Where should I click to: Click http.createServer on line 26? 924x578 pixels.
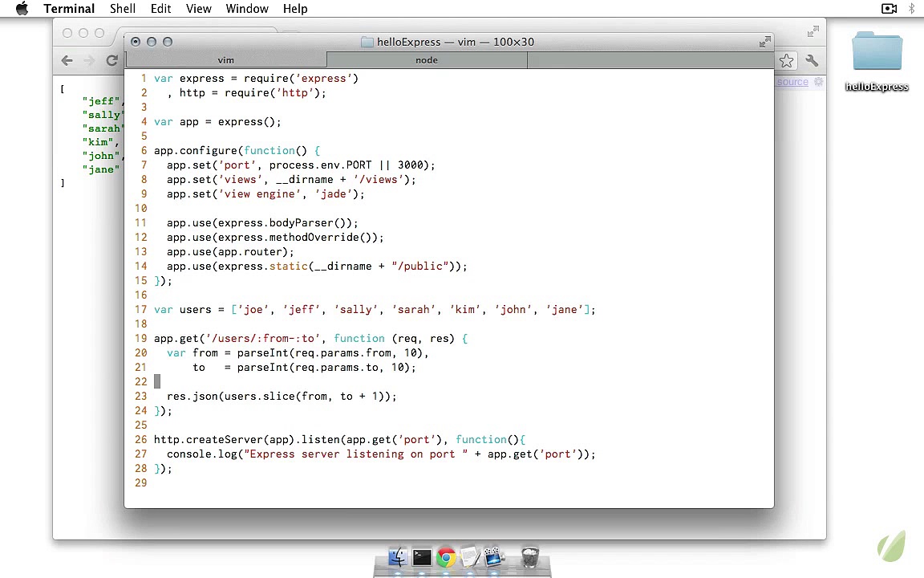[x=209, y=439]
